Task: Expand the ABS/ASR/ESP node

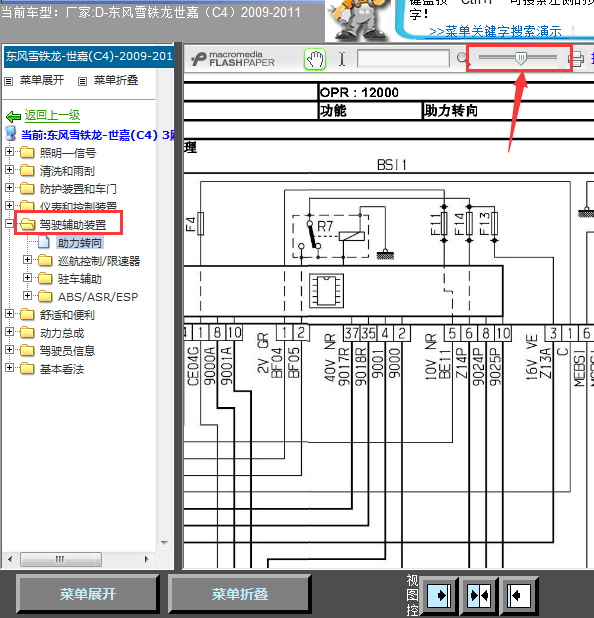Action: [x=27, y=295]
